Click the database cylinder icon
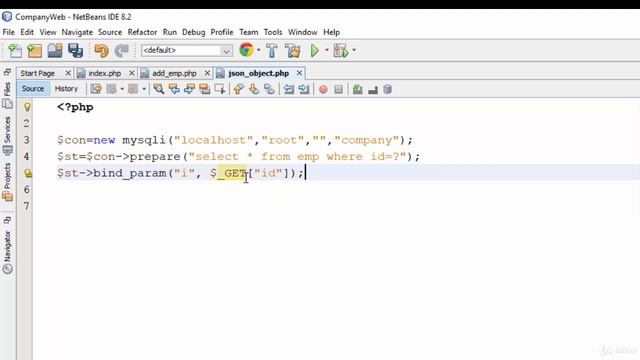 388,89
